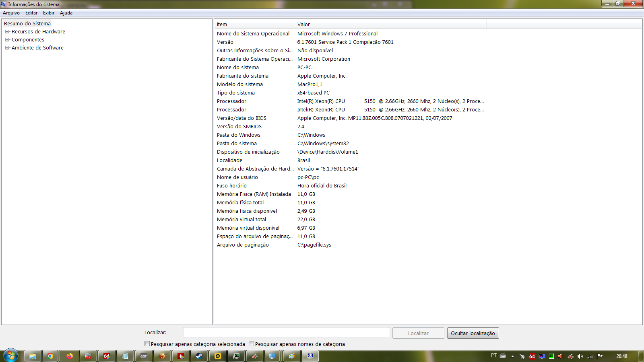644x362 pixels.
Task: Select Resumo do Sistema in tree
Action: click(27, 23)
